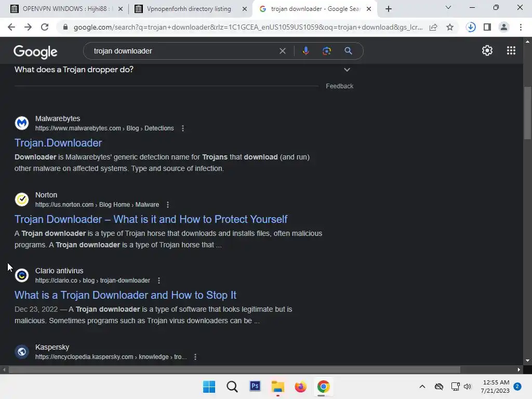532x399 pixels.
Task: Close the OPENVPN WINDOWS tab
Action: 121,9
